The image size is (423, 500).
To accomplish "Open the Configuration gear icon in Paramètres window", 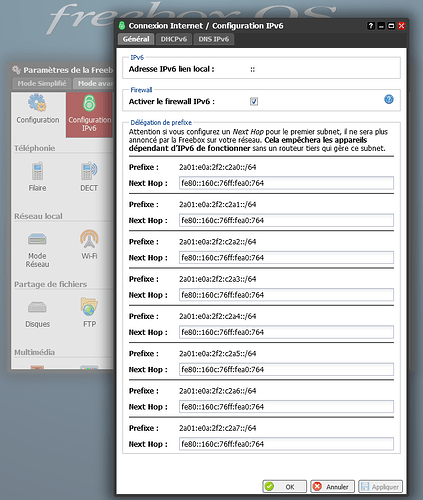I will pyautogui.click(x=37, y=103).
